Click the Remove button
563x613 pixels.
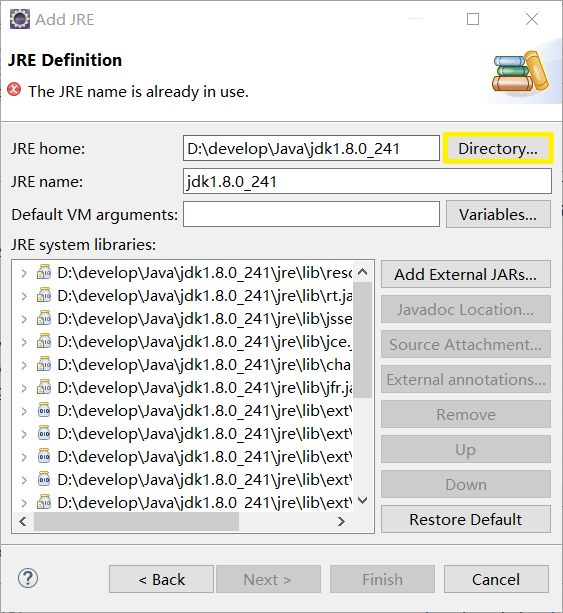pos(466,414)
